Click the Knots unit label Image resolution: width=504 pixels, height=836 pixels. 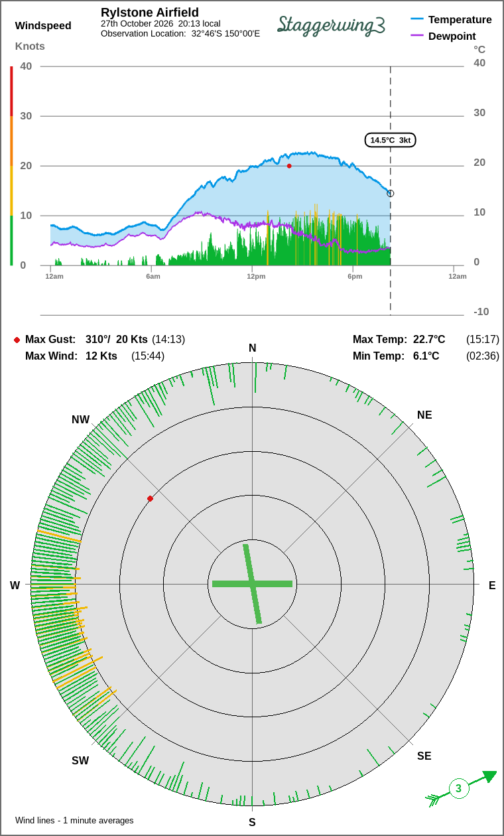(30, 46)
